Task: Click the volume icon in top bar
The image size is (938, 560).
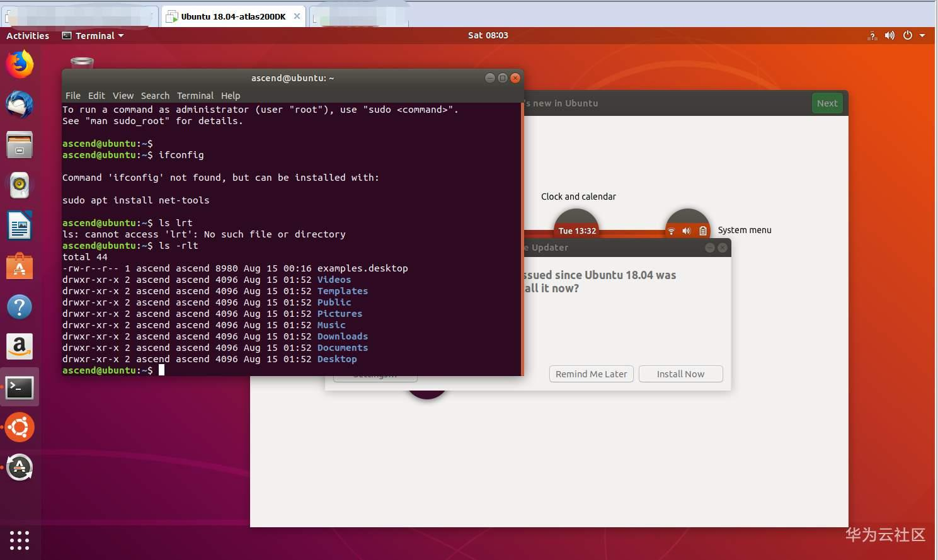Action: pyautogui.click(x=889, y=36)
